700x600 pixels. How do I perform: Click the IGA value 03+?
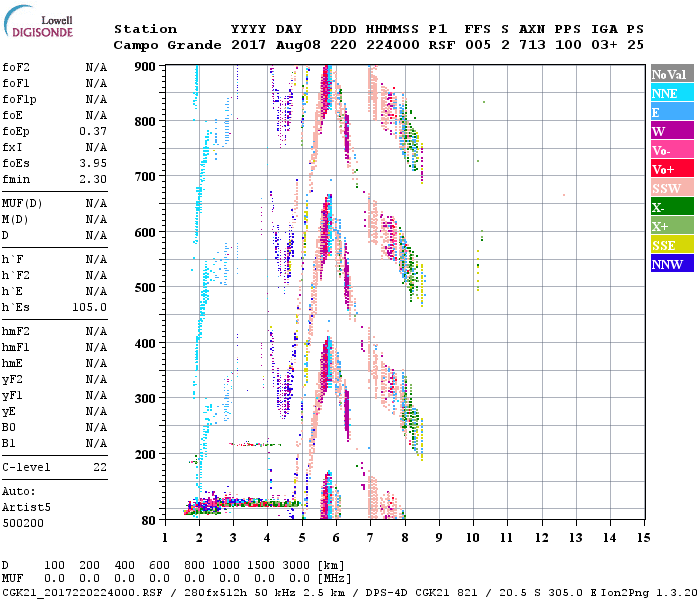pos(604,45)
